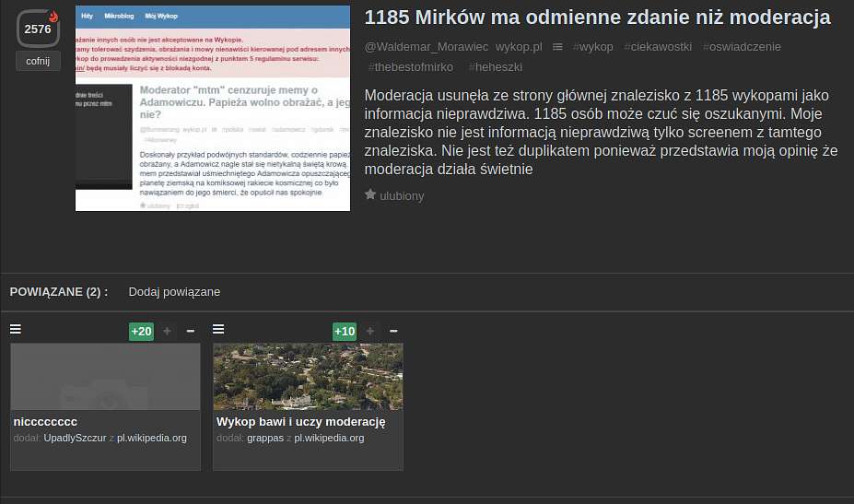Open the #heheszki tag

click(495, 67)
